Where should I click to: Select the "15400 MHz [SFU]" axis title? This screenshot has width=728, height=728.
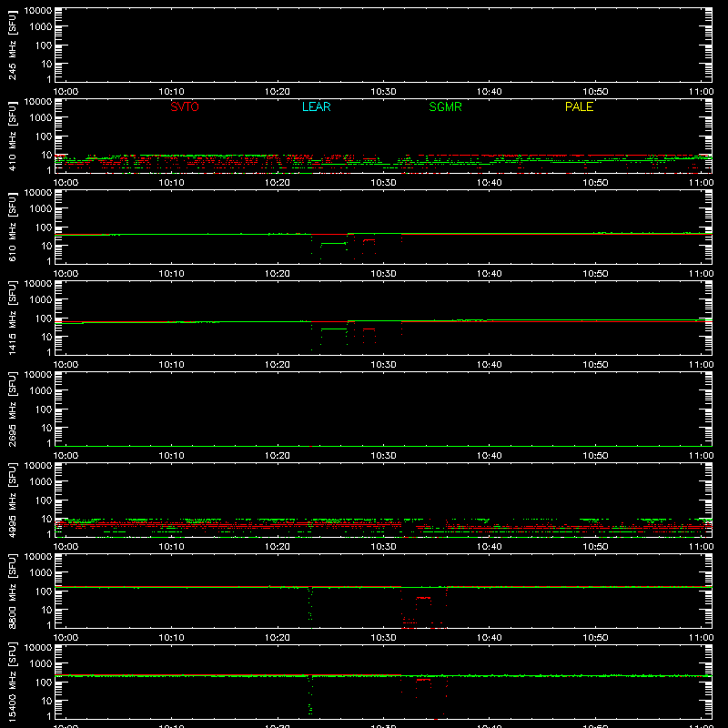coord(12,682)
